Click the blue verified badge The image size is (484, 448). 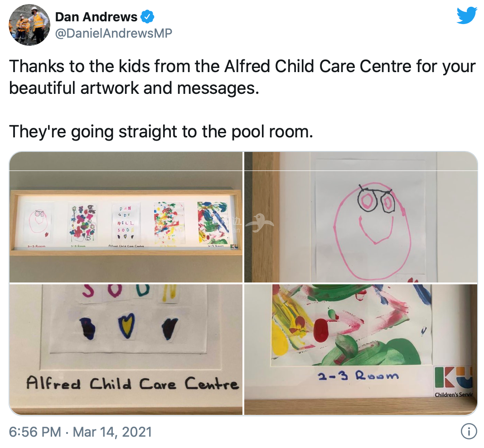pyautogui.click(x=148, y=17)
